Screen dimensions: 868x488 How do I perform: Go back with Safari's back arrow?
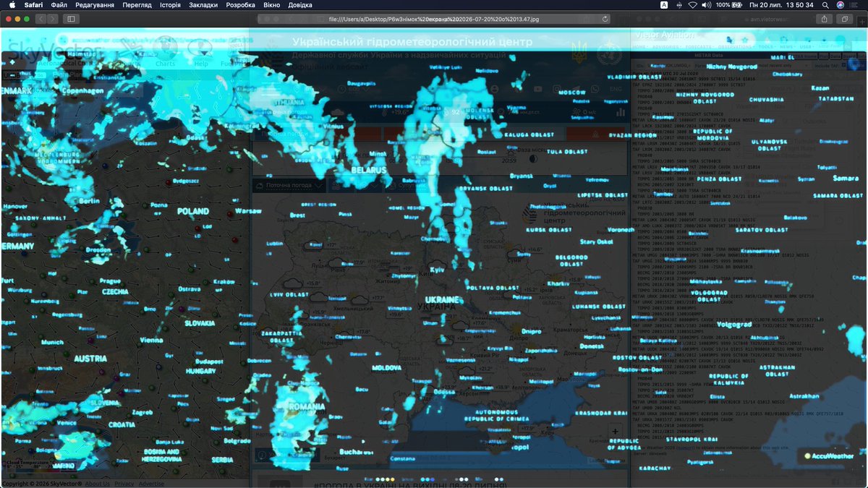[x=41, y=19]
